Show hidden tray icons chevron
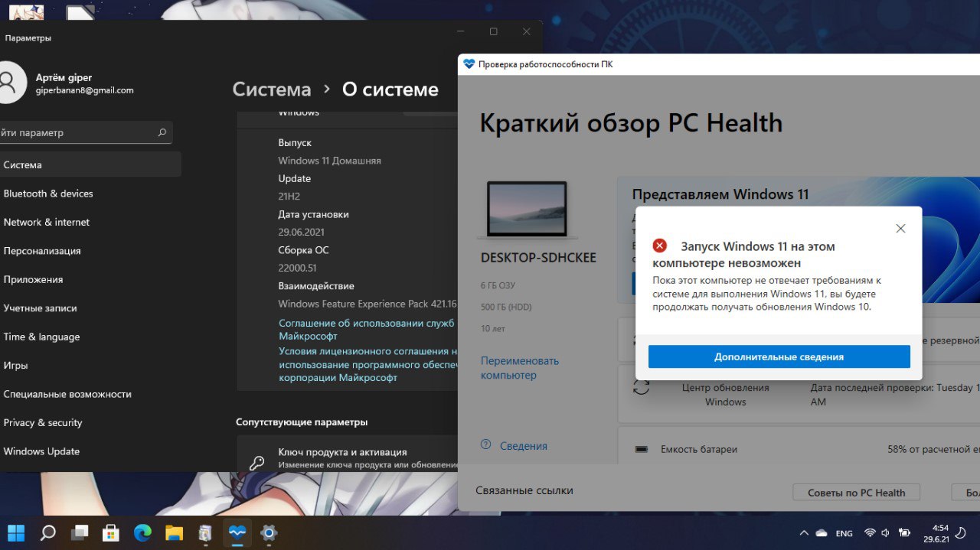This screenshot has width=980, height=550. coord(803,533)
